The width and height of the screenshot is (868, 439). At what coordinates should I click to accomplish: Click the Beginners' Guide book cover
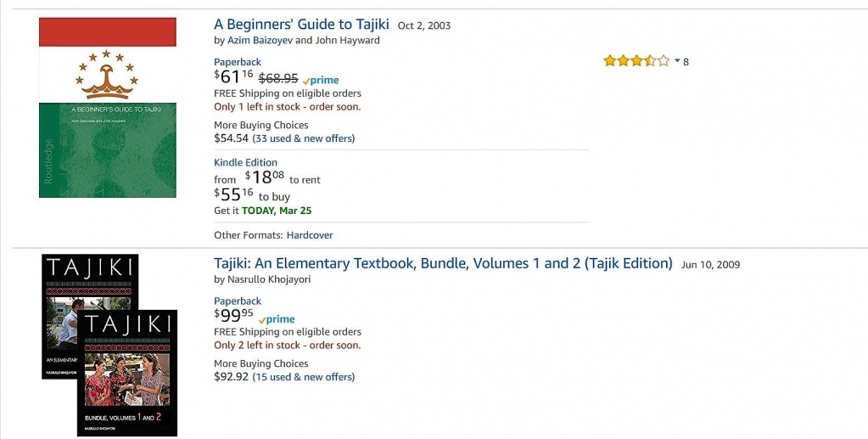108,107
